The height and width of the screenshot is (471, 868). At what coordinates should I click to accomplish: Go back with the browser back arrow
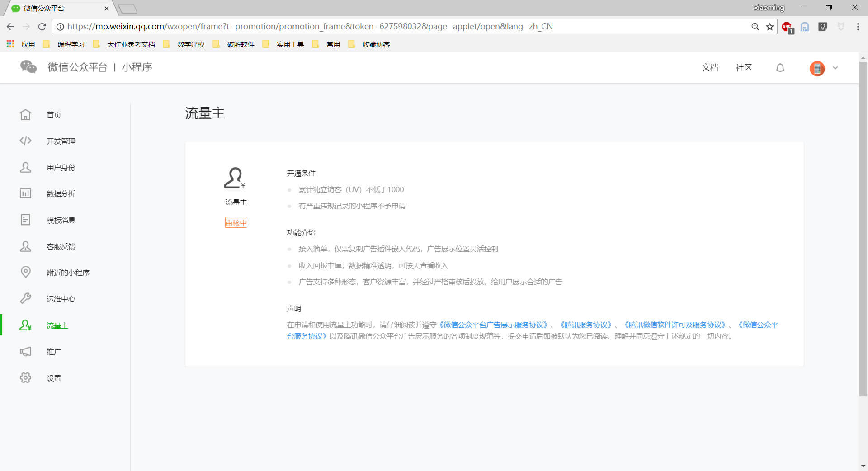coord(10,27)
